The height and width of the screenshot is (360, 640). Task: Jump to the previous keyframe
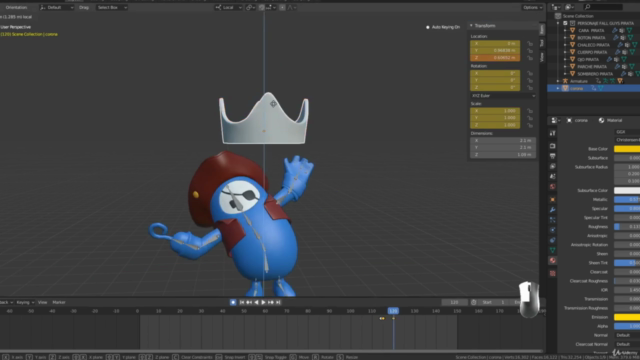coord(249,302)
